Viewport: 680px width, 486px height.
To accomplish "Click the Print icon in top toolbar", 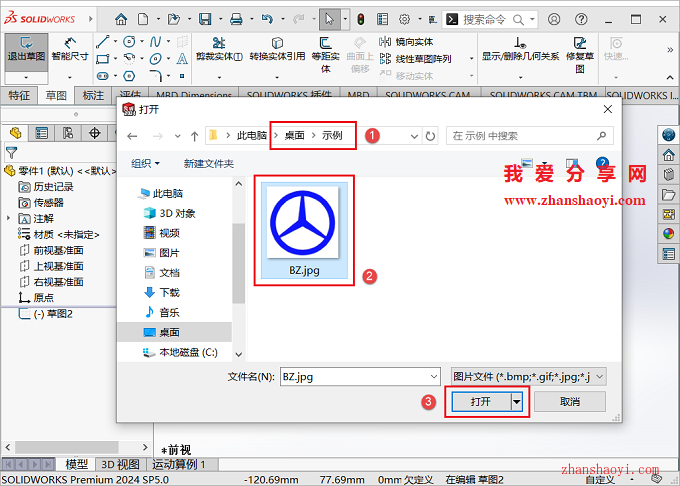I will 236,19.
